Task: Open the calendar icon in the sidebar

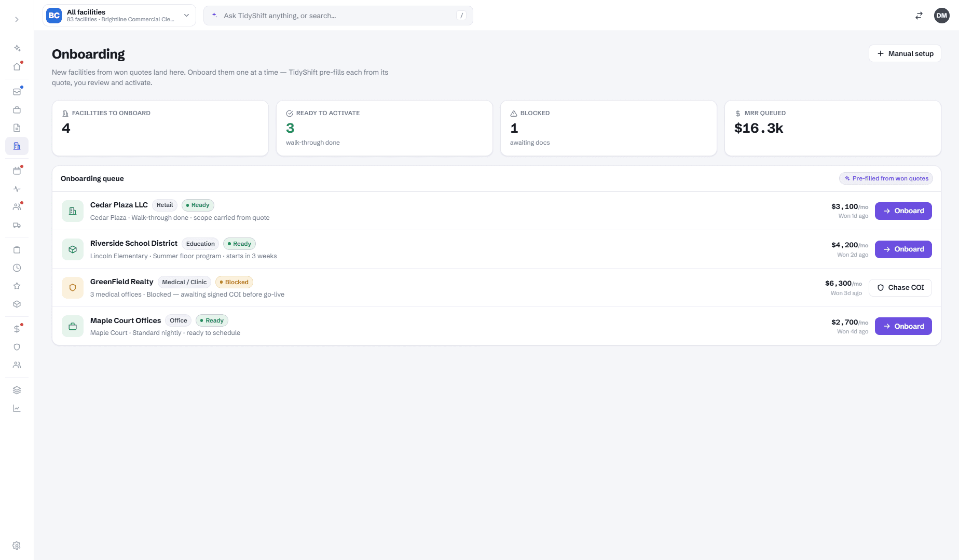Action: click(x=17, y=171)
